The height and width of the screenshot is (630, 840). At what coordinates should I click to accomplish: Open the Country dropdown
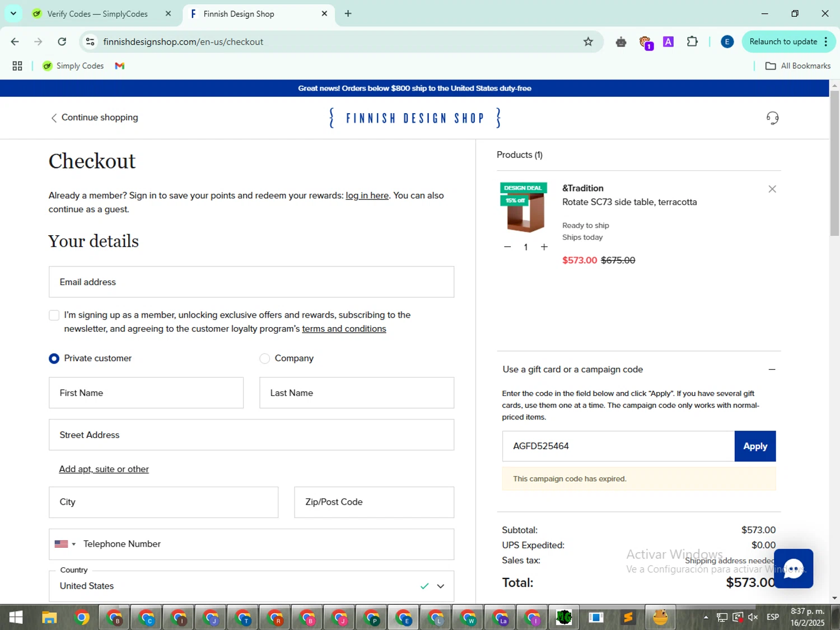click(x=251, y=586)
